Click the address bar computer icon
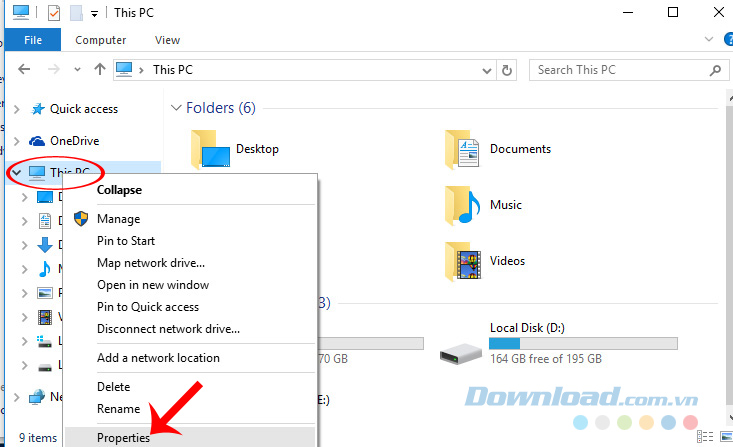Screen dimensions: 733x447 [x=124, y=70]
